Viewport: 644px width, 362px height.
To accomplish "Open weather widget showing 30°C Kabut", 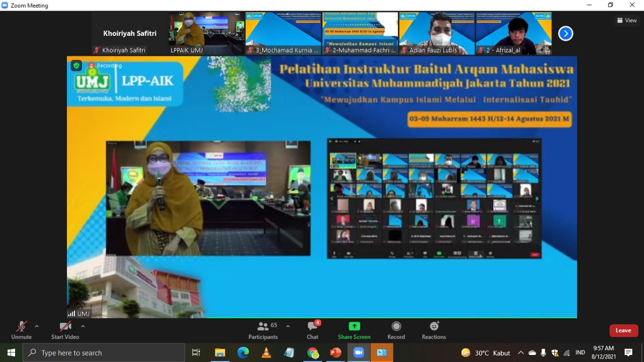I will (x=486, y=352).
